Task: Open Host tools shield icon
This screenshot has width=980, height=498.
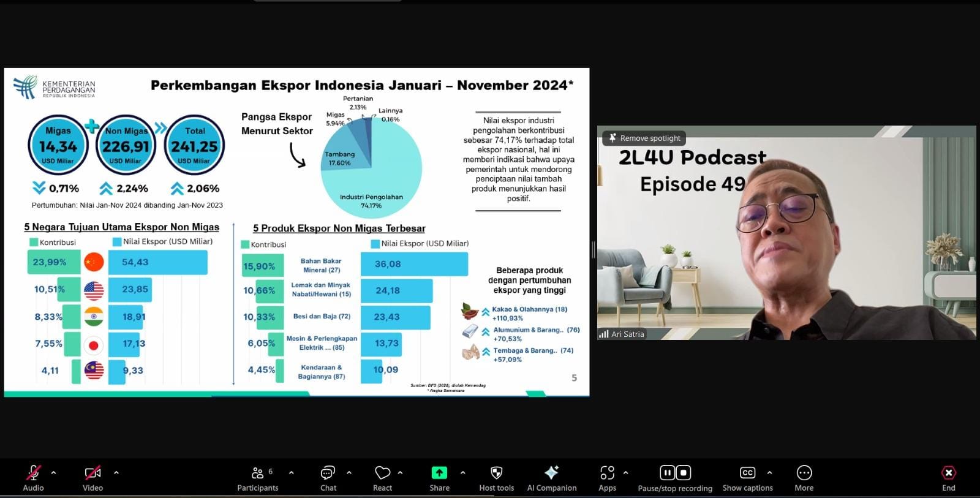Action: pyautogui.click(x=496, y=473)
